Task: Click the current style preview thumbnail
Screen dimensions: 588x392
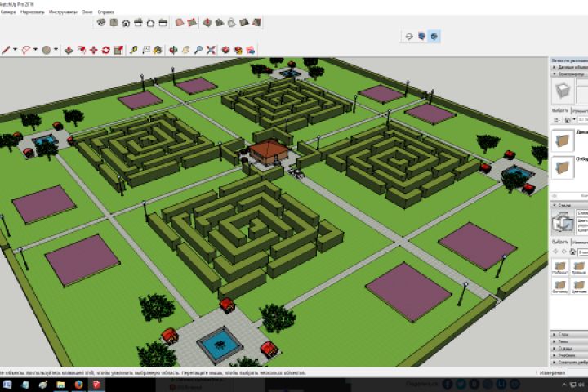Action: (x=563, y=221)
